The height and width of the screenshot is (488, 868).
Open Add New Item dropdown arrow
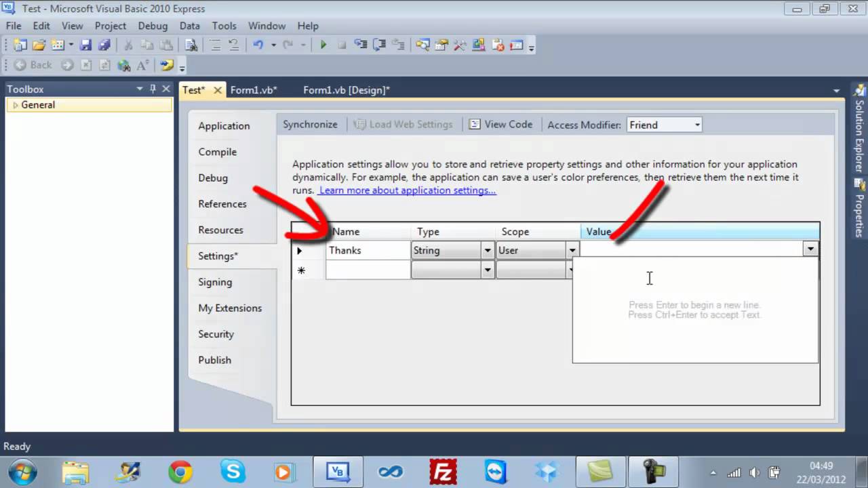[71, 45]
